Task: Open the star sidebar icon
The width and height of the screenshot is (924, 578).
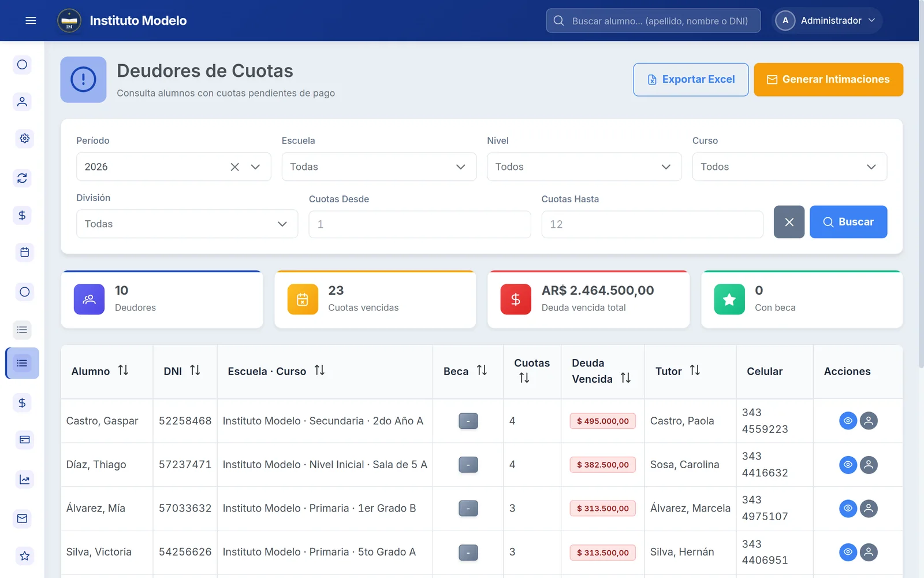Action: pos(24,555)
